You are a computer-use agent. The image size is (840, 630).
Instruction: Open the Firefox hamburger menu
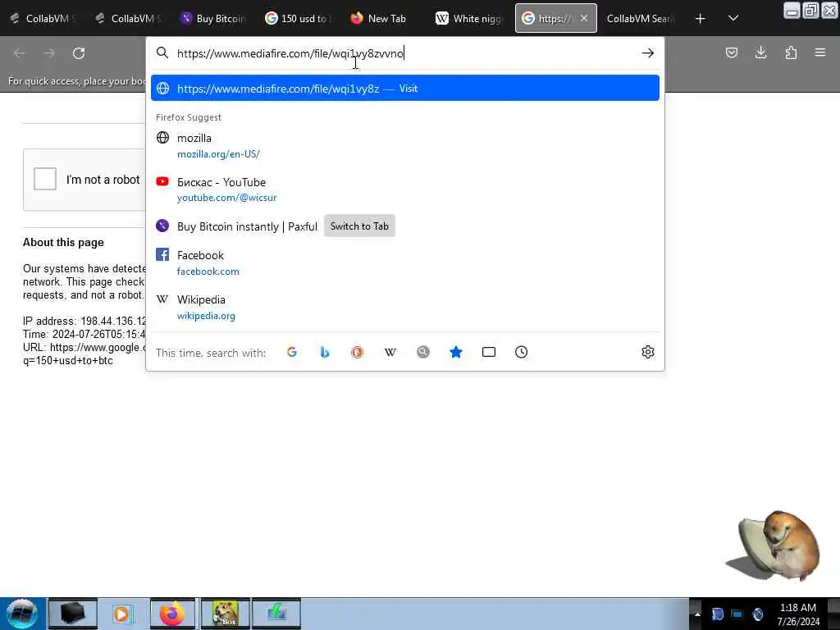click(x=820, y=52)
